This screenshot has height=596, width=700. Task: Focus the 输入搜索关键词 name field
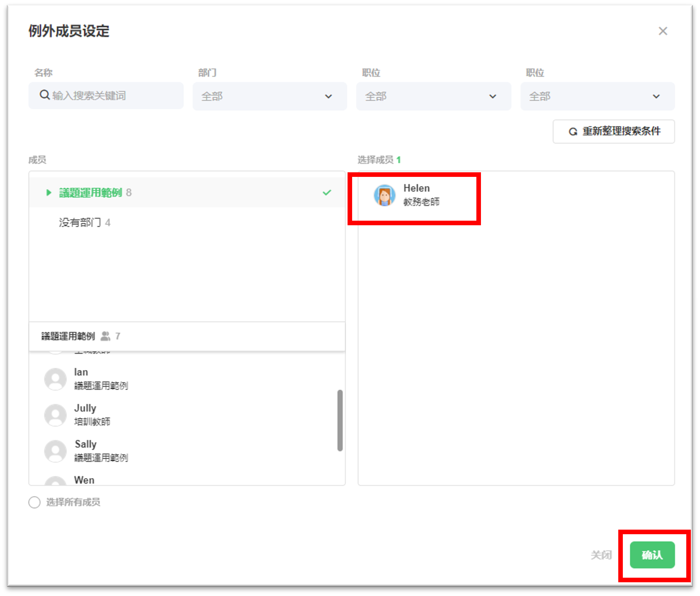(111, 95)
